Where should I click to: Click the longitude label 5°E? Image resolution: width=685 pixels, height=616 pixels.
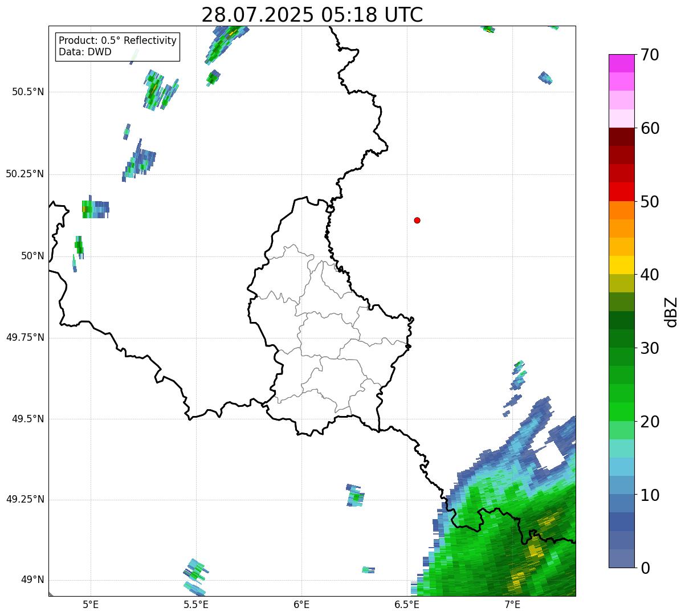(90, 604)
